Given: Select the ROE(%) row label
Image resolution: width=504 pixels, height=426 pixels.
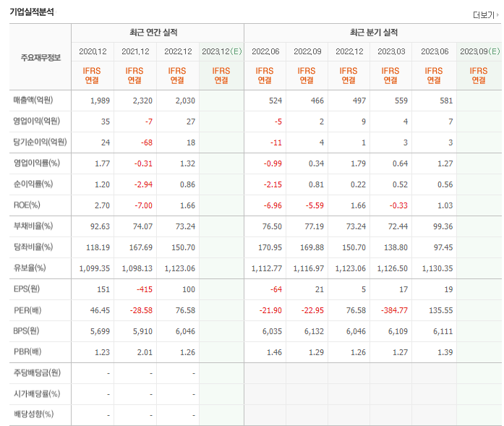Looking at the screenshot, I should [27, 205].
